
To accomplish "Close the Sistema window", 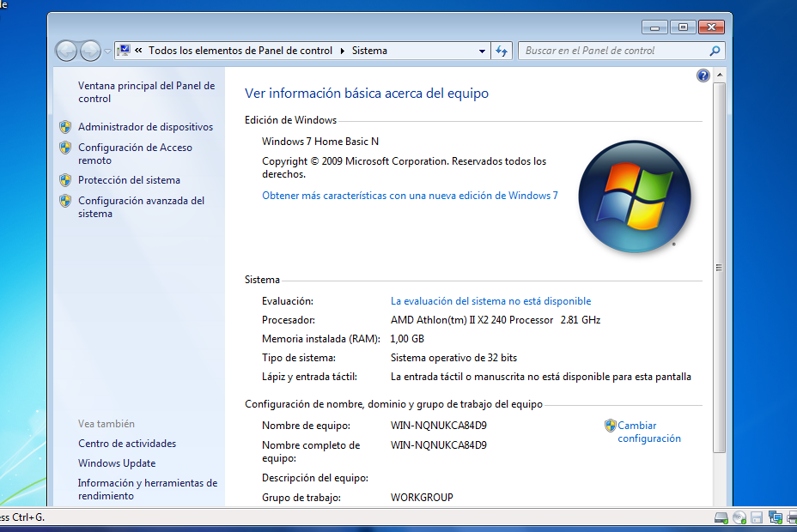I will click(712, 27).
